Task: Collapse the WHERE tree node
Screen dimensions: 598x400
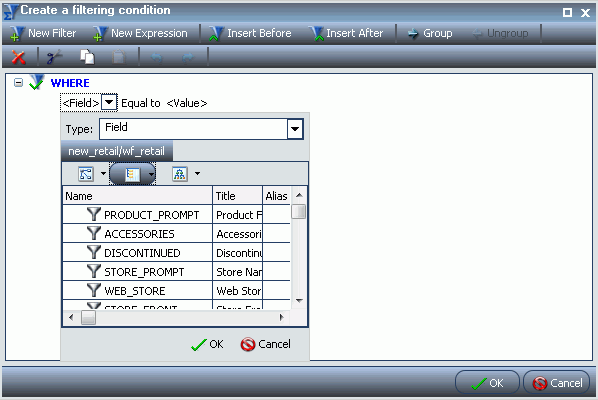Action: point(18,82)
